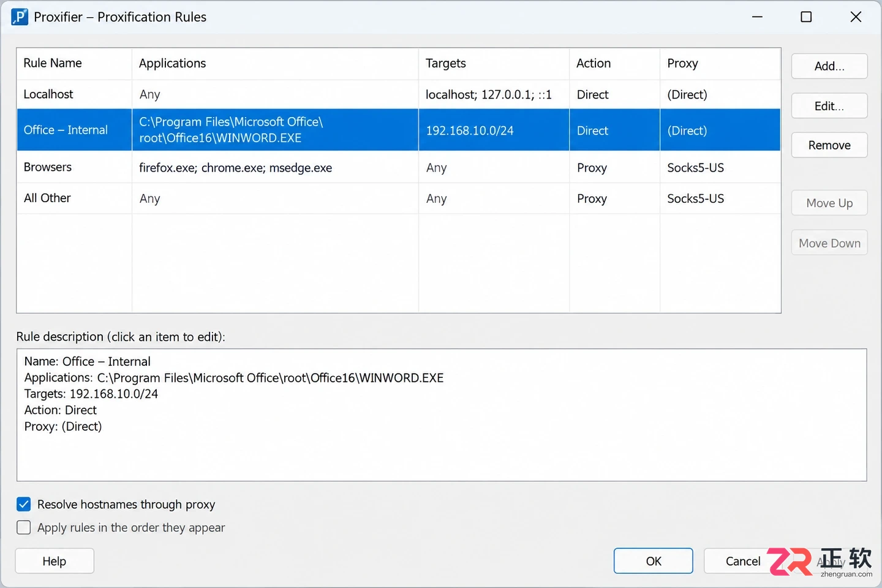Click the Add... button
The width and height of the screenshot is (882, 588).
tap(829, 66)
